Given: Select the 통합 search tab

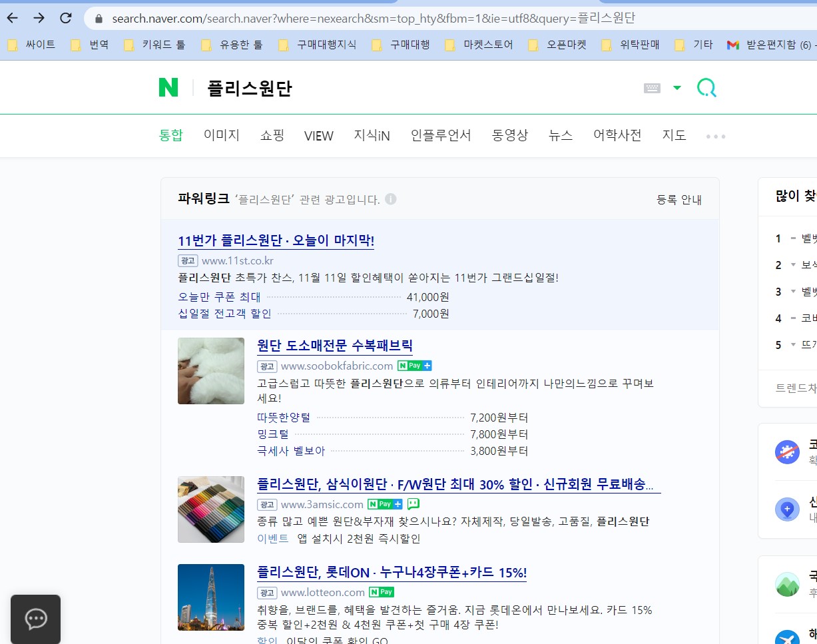Looking at the screenshot, I should coord(170,135).
